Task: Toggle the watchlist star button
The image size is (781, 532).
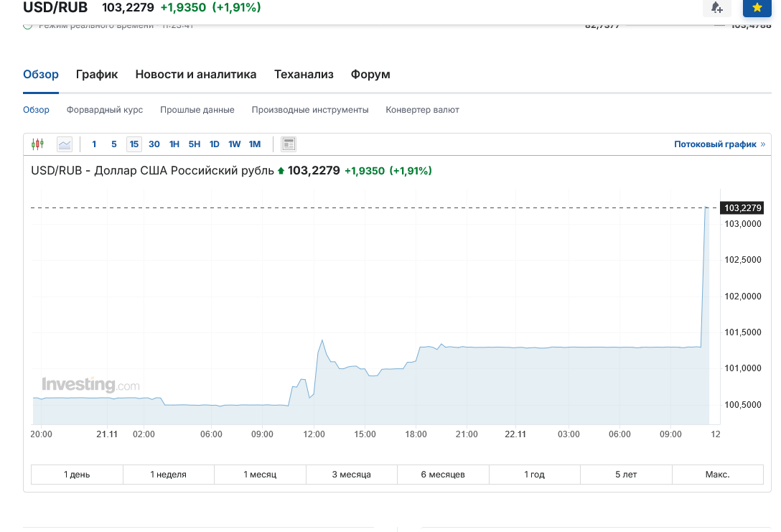Action: point(757,7)
